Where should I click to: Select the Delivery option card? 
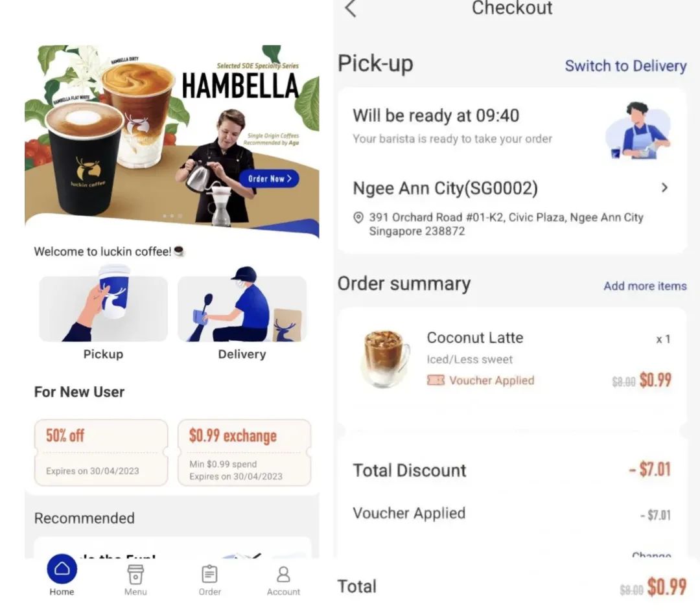tap(242, 314)
